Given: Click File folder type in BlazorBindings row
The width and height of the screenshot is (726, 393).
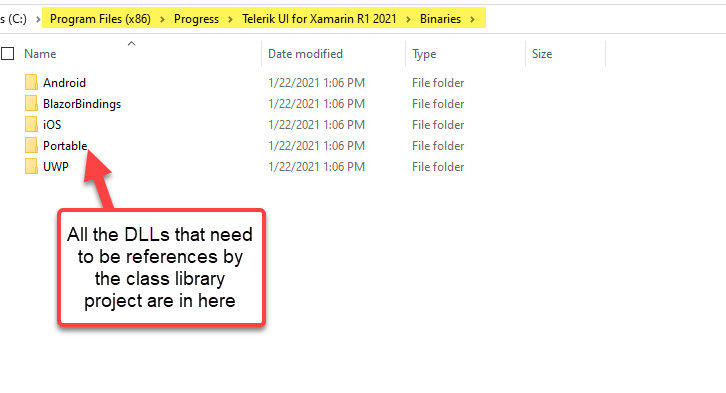Looking at the screenshot, I should [438, 104].
